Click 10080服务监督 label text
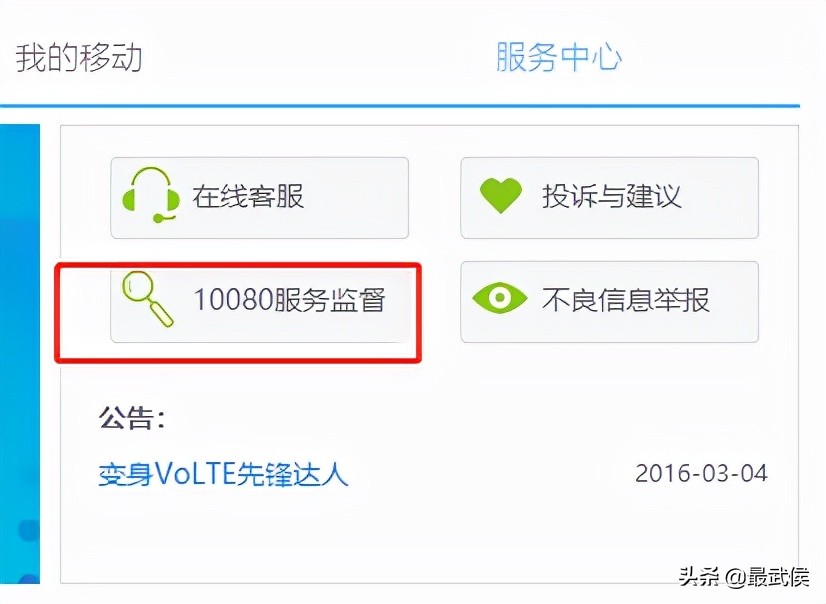826x604 pixels. 290,300
